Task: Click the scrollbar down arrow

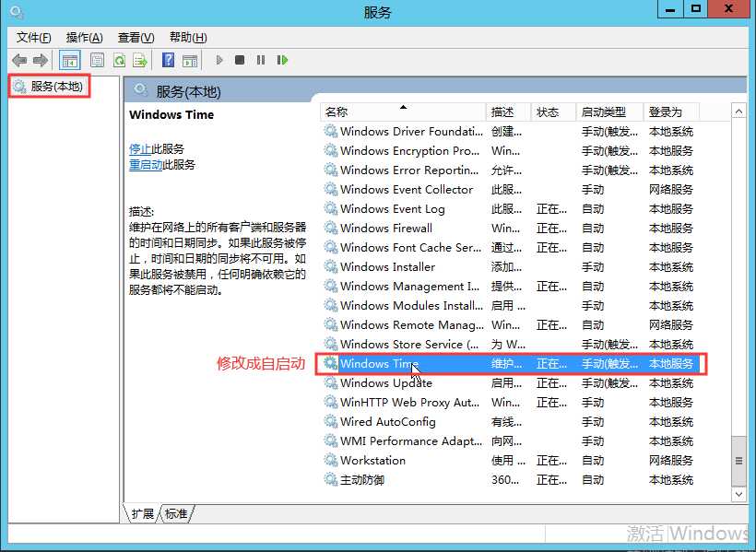Action: pos(738,494)
